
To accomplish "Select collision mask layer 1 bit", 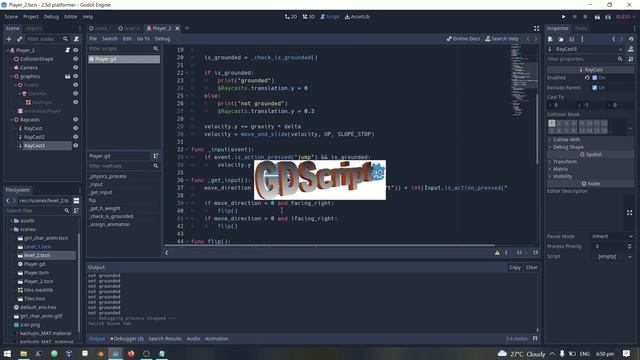I will pos(552,123).
